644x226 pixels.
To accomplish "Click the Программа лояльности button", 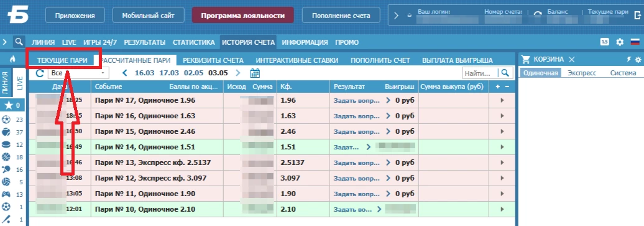I will pyautogui.click(x=242, y=16).
